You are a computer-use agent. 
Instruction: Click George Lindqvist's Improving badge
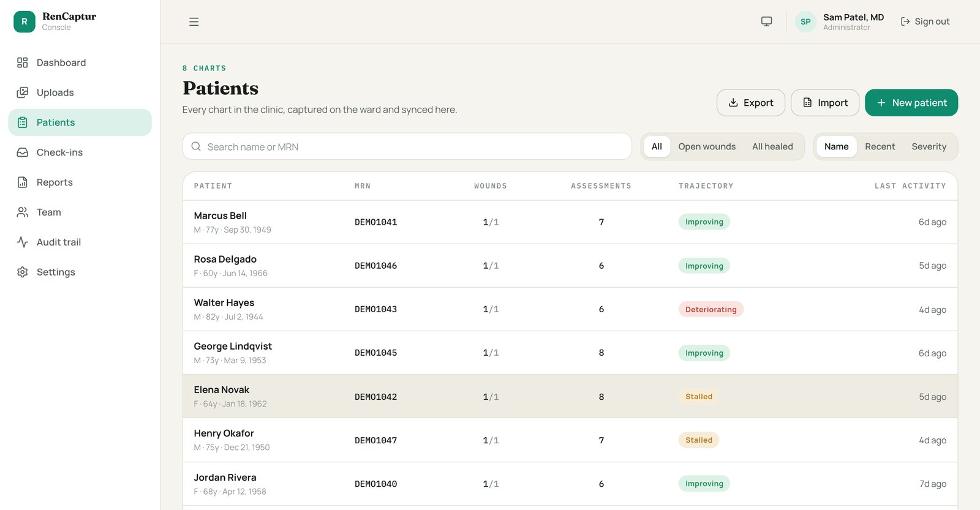(x=704, y=353)
